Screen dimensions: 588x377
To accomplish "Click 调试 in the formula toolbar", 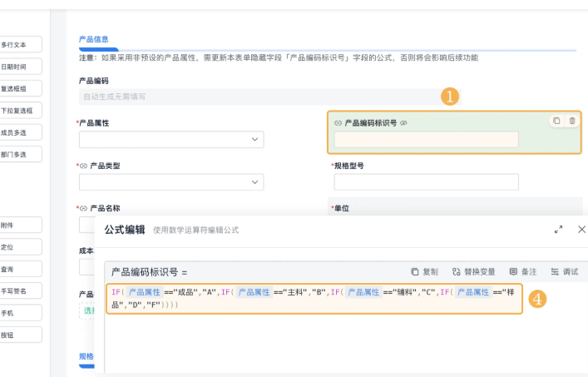I will click(565, 271).
